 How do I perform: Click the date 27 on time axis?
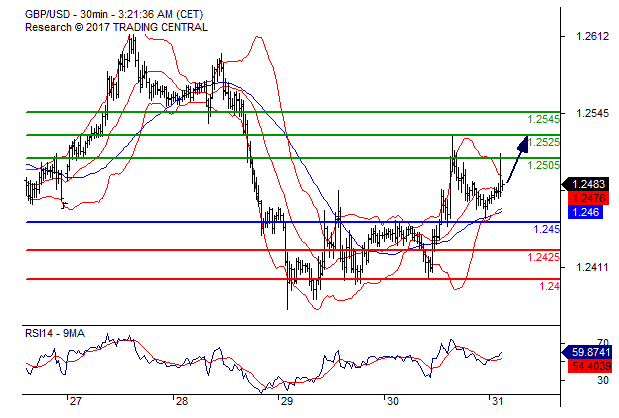(x=75, y=401)
